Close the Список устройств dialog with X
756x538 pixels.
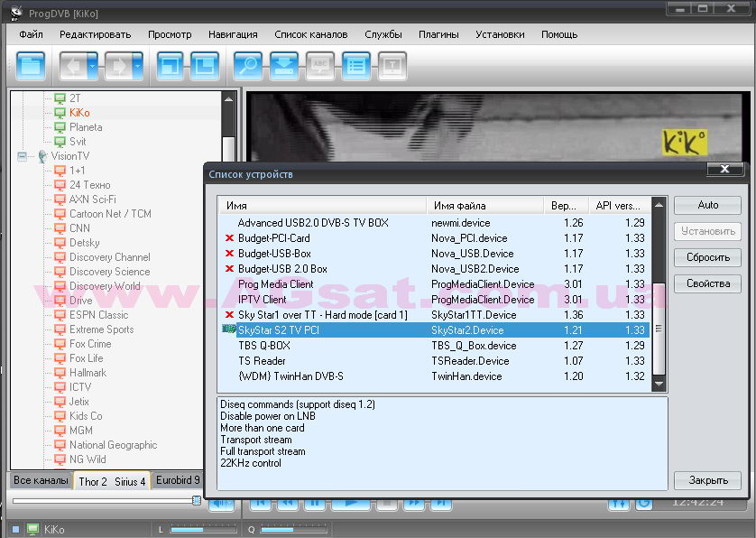(724, 169)
